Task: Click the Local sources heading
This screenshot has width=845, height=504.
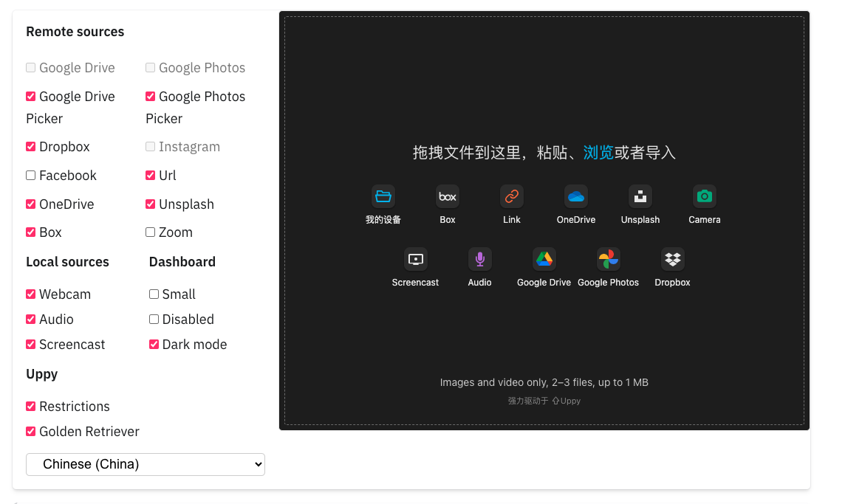Action: [x=67, y=262]
